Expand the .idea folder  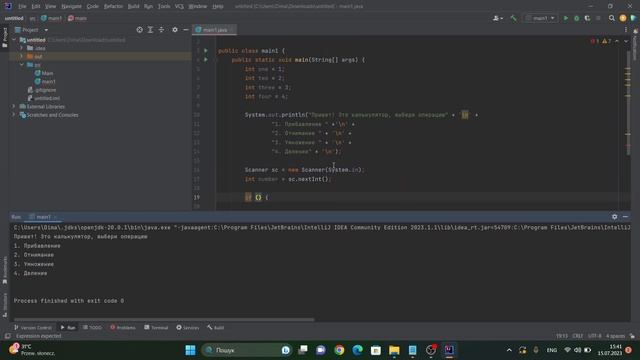coord(22,48)
